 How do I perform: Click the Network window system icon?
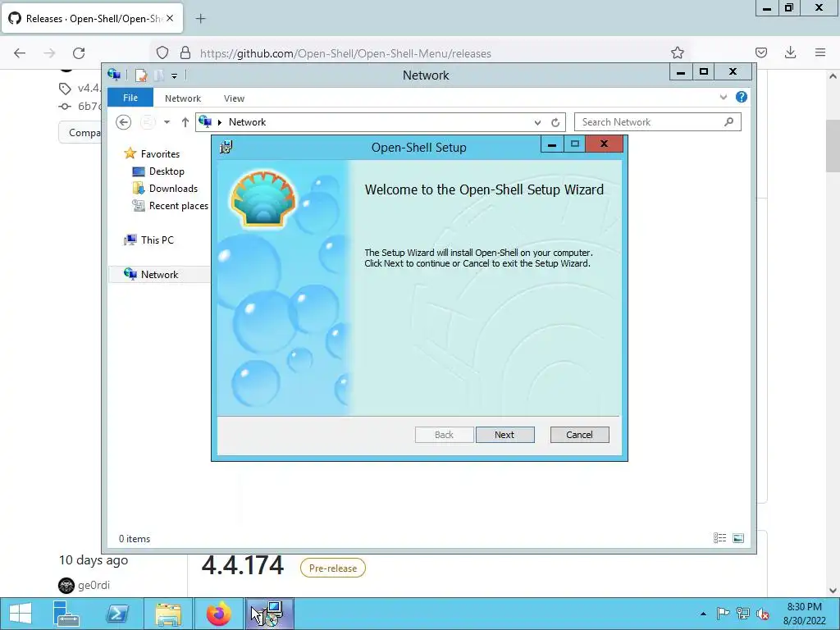click(113, 75)
